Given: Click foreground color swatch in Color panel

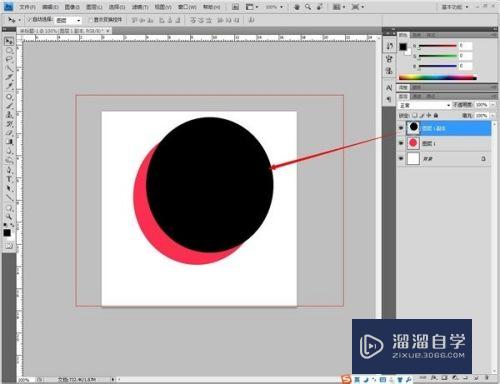Looking at the screenshot, I should [403, 47].
